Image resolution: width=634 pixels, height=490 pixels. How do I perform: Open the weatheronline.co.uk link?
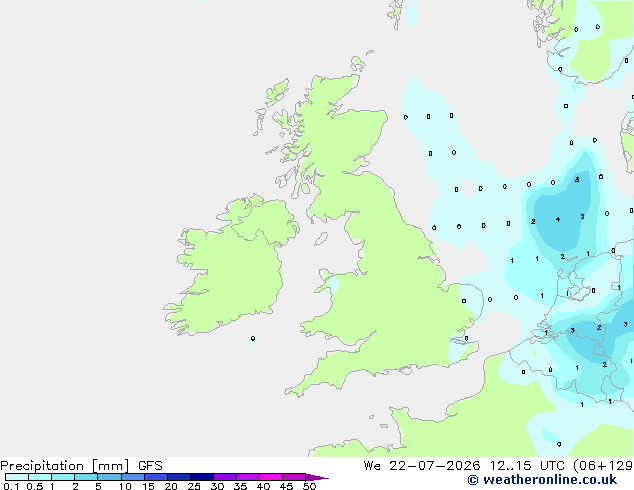click(x=542, y=480)
